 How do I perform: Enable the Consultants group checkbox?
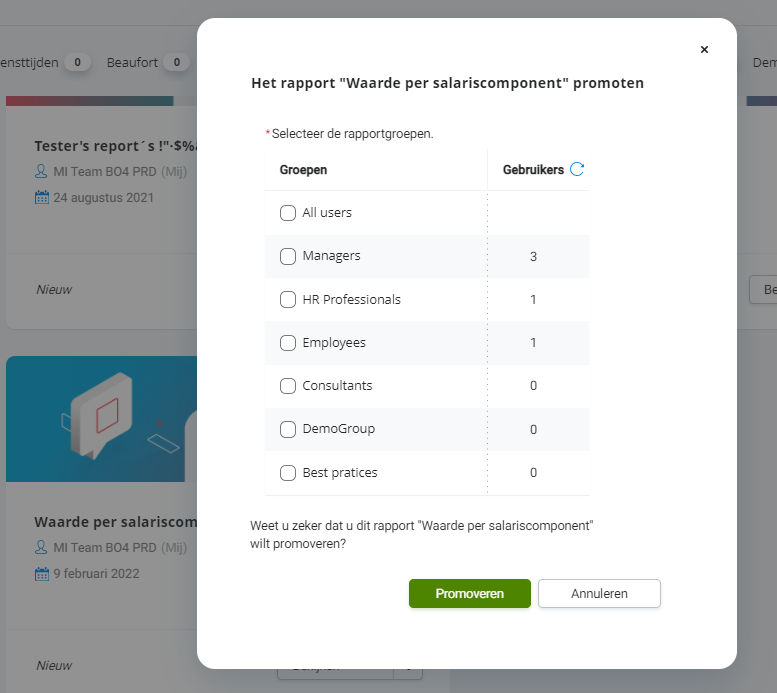(288, 386)
